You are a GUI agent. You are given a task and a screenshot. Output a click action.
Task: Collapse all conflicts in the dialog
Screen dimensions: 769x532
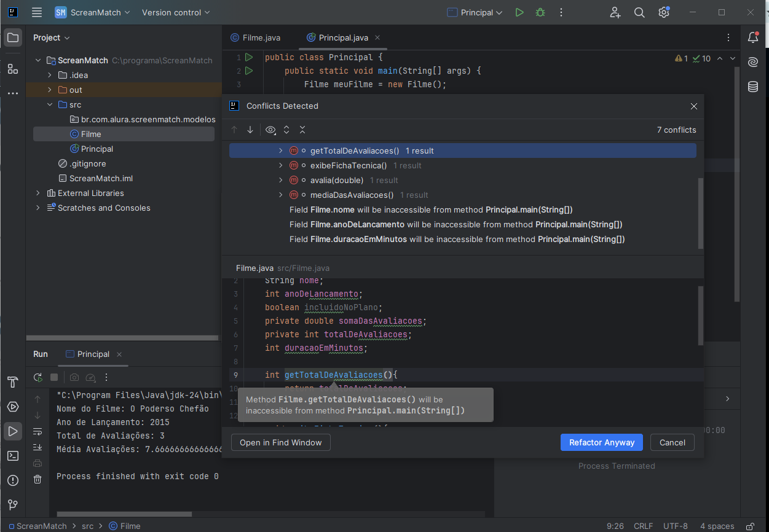click(302, 130)
